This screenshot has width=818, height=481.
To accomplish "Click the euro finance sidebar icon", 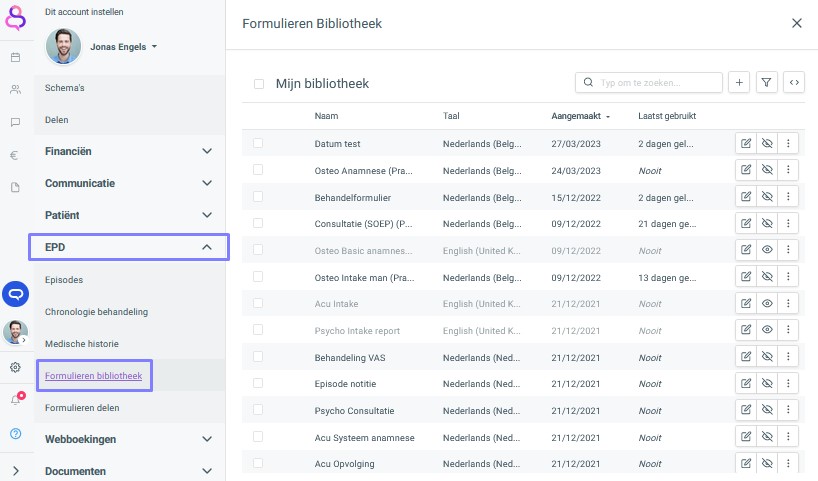I will point(15,155).
